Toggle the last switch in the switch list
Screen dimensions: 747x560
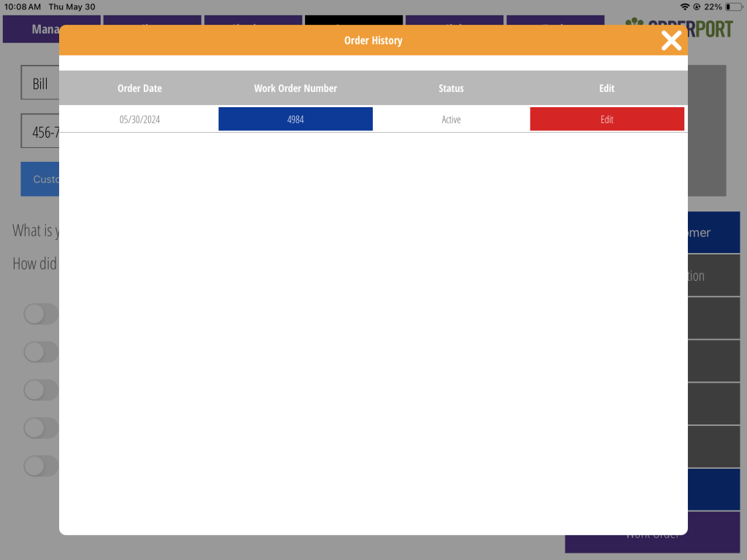pos(40,466)
